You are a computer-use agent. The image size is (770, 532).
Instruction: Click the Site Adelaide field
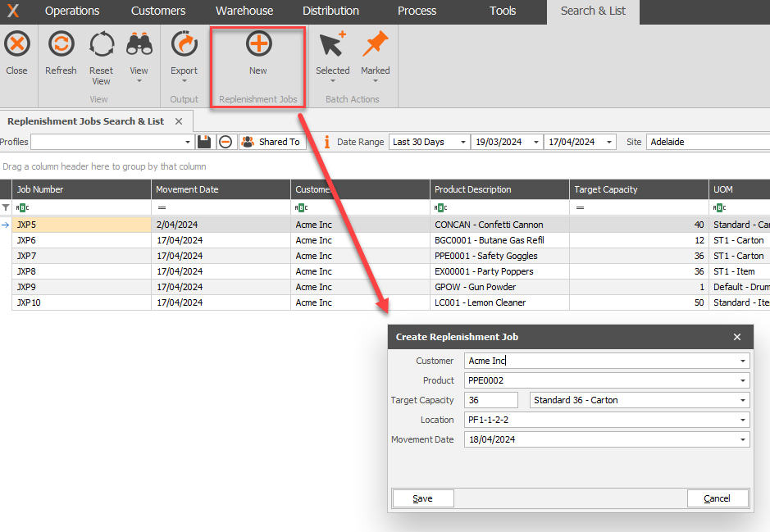coord(708,142)
